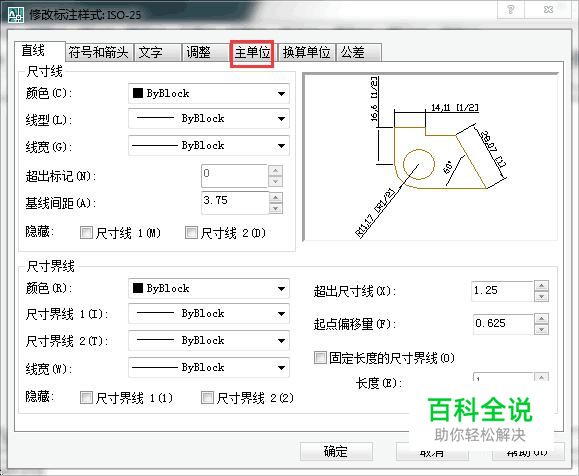Click the dialog title bar app icon
Viewport: 579px width, 476px height.
[x=16, y=14]
